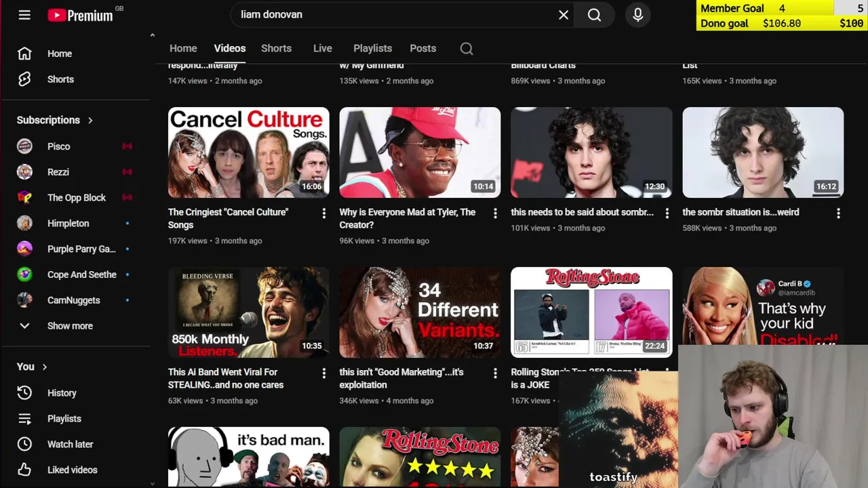Open options for 'this isn't Good Marketing' video

tap(495, 373)
